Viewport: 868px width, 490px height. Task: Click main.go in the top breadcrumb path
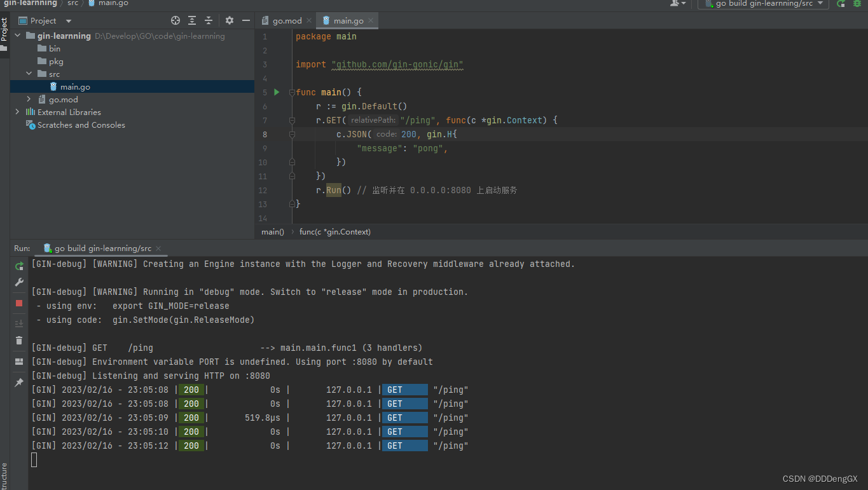tap(113, 3)
